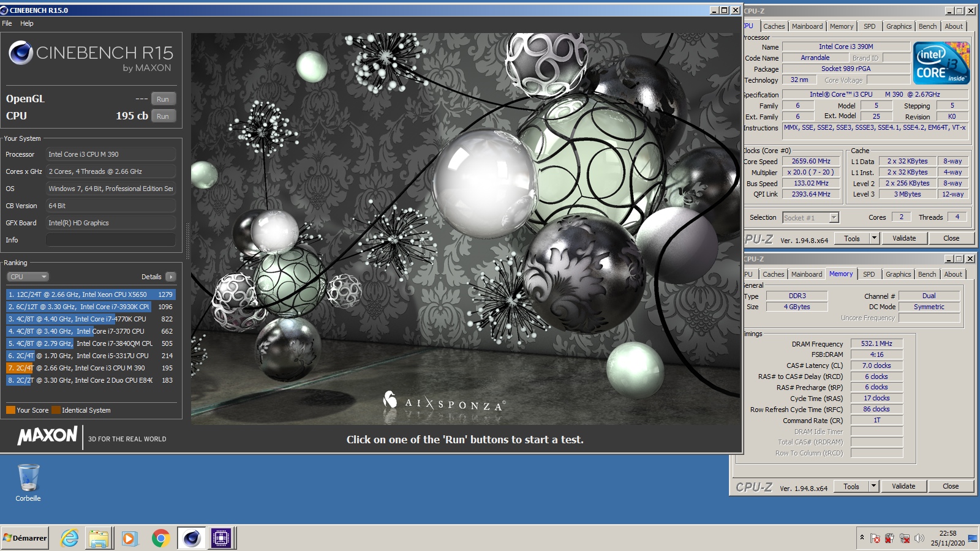Switch to Caches tab in bottom CPU-Z window
This screenshot has height=551, width=980.
pyautogui.click(x=774, y=274)
